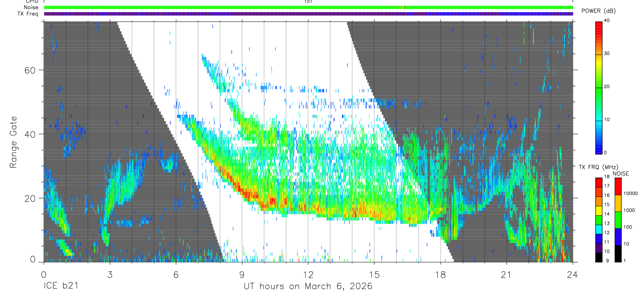This screenshot has width=644, height=297.
Task: Click the '151' CPID value
Action: tap(308, 2)
